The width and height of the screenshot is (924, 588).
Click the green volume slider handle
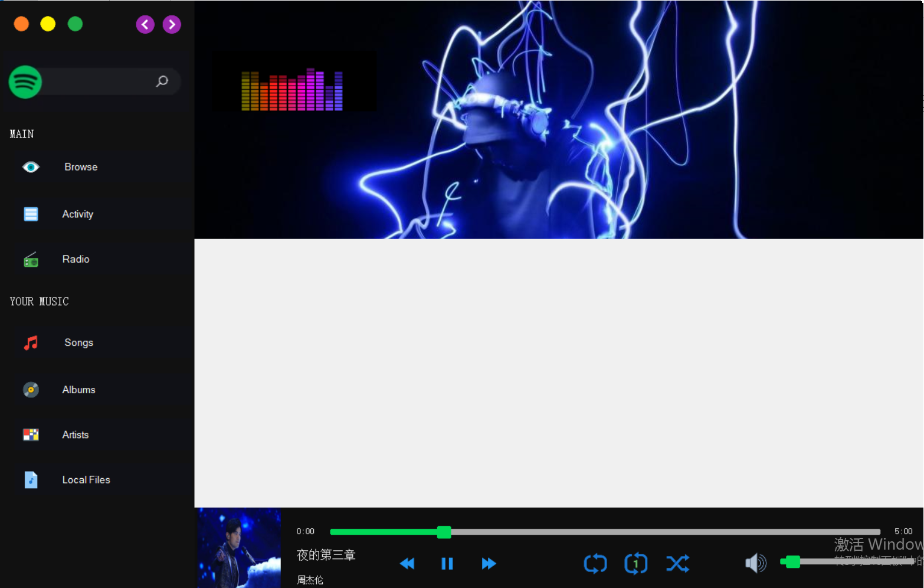[x=793, y=561]
